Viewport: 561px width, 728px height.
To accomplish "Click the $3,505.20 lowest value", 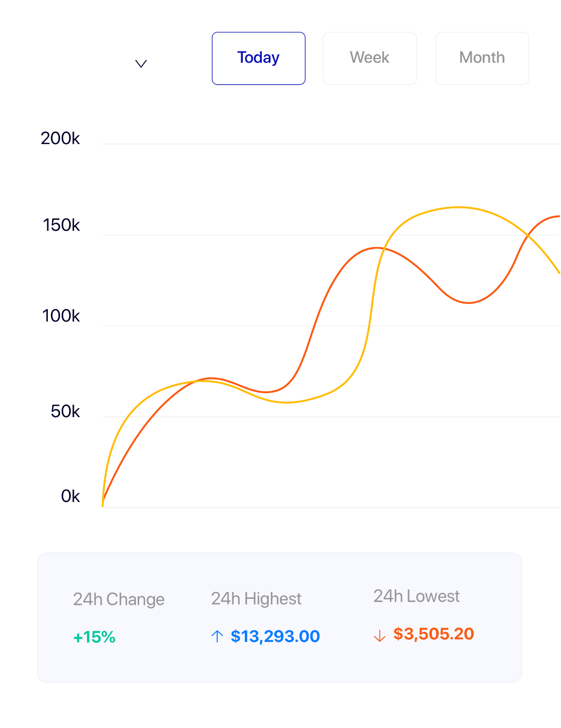I will point(433,634).
